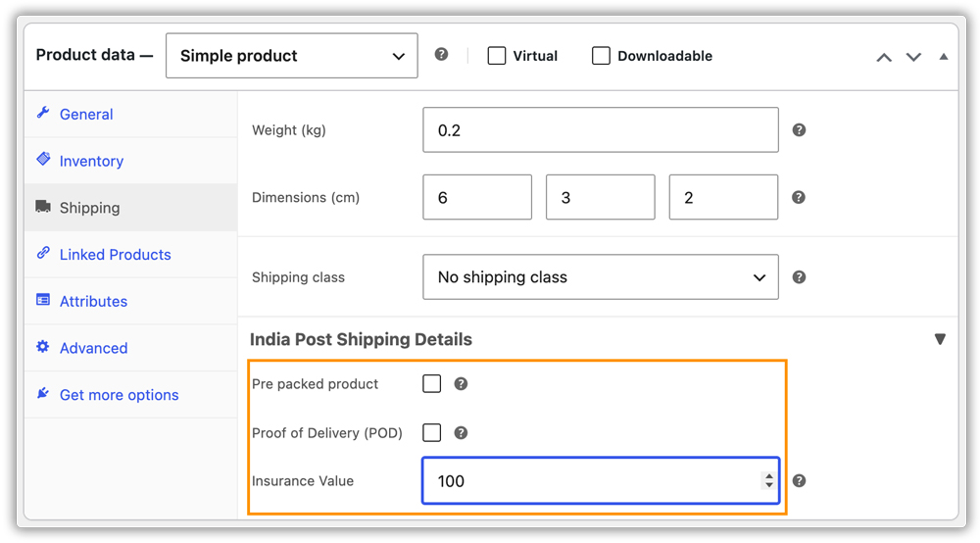Click the Insurance Value stepper arrows
This screenshot has height=543, width=980.
pyautogui.click(x=769, y=480)
